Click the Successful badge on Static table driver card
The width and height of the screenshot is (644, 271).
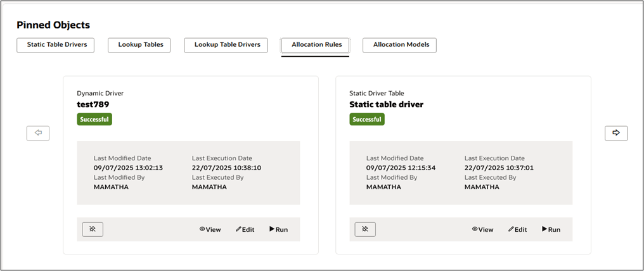[x=367, y=120]
